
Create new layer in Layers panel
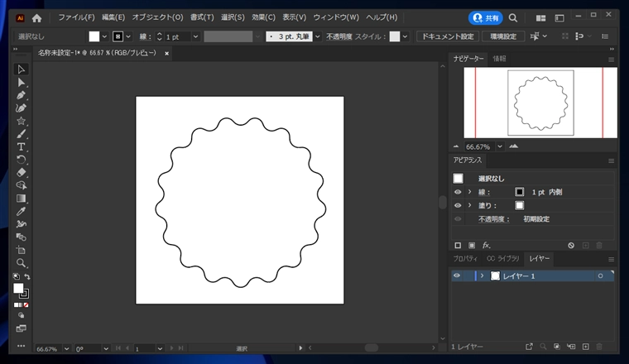coord(585,346)
